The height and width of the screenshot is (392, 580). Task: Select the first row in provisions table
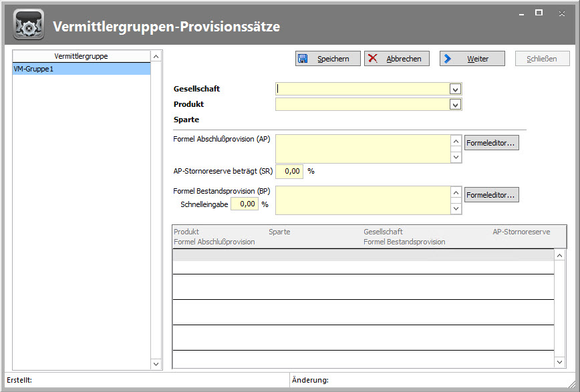pyautogui.click(x=363, y=254)
